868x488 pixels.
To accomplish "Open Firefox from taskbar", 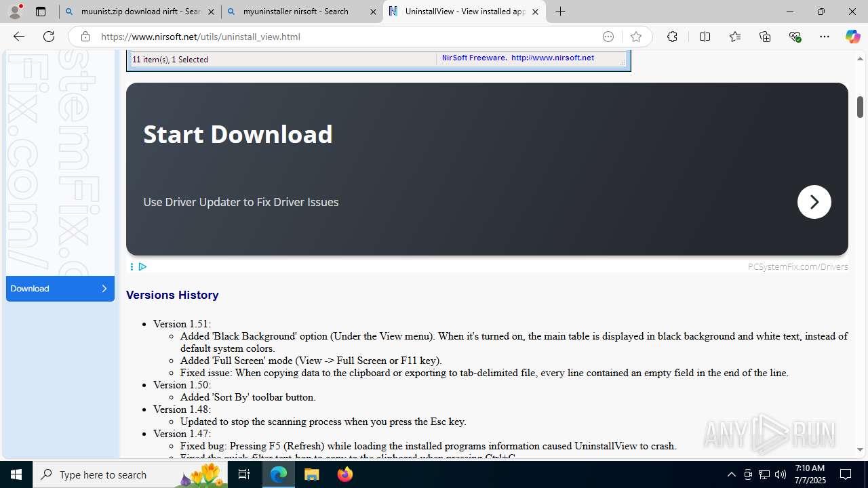I will pos(344,474).
